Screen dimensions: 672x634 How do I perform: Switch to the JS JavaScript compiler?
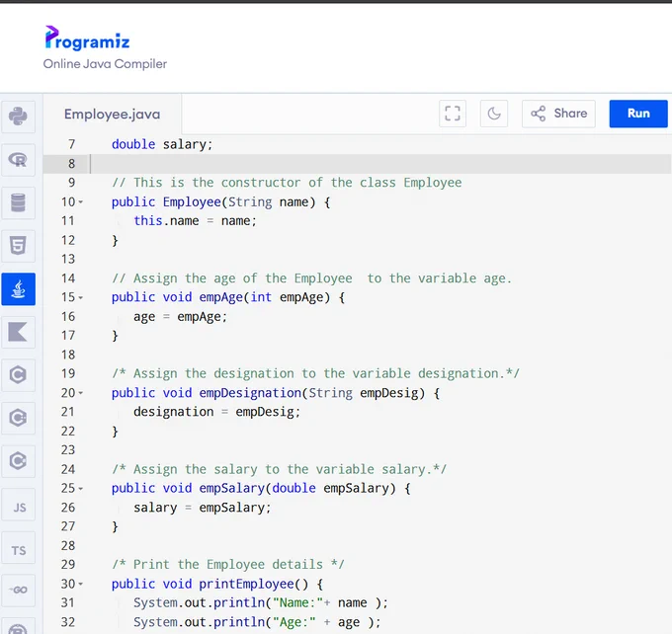point(18,505)
